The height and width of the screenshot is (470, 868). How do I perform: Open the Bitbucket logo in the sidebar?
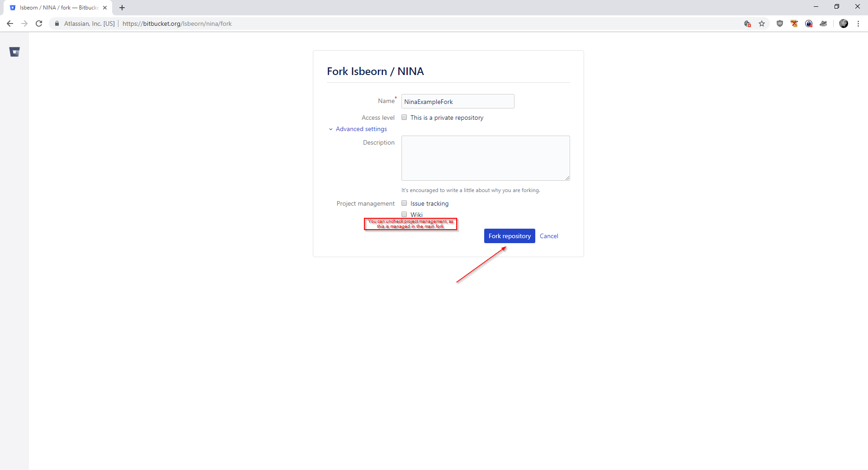[14, 52]
